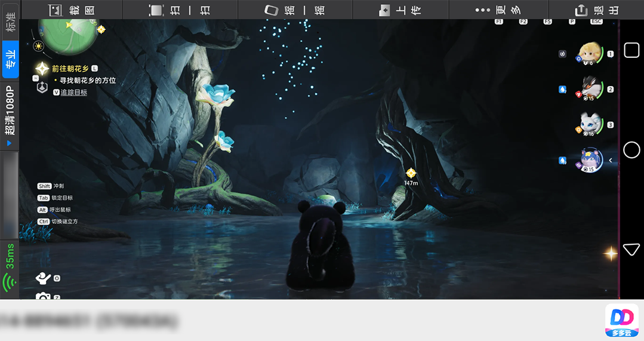This screenshot has width=644, height=341.
Task: Click the glowing star sparkle at the right edge
Action: click(x=611, y=254)
